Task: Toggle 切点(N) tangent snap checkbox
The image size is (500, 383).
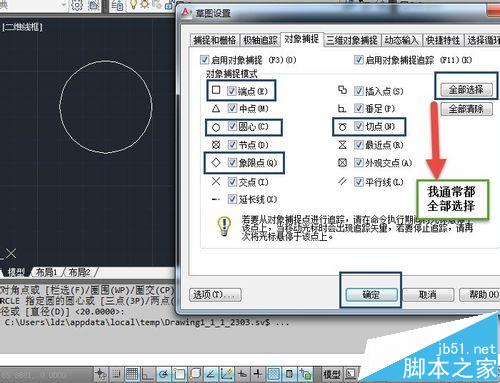Action: (x=358, y=126)
